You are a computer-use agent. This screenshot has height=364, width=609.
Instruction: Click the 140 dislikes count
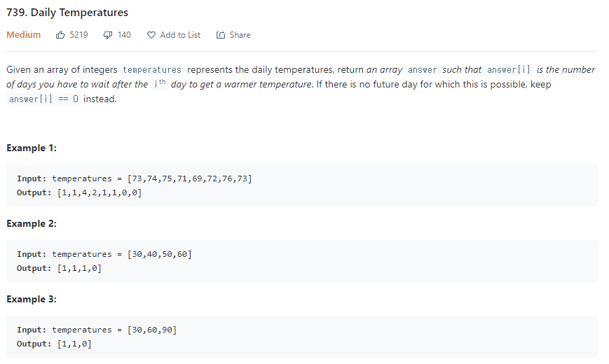(124, 35)
